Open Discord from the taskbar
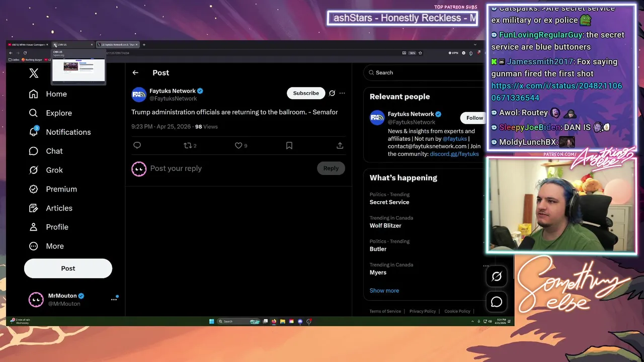644x362 pixels. (300, 321)
